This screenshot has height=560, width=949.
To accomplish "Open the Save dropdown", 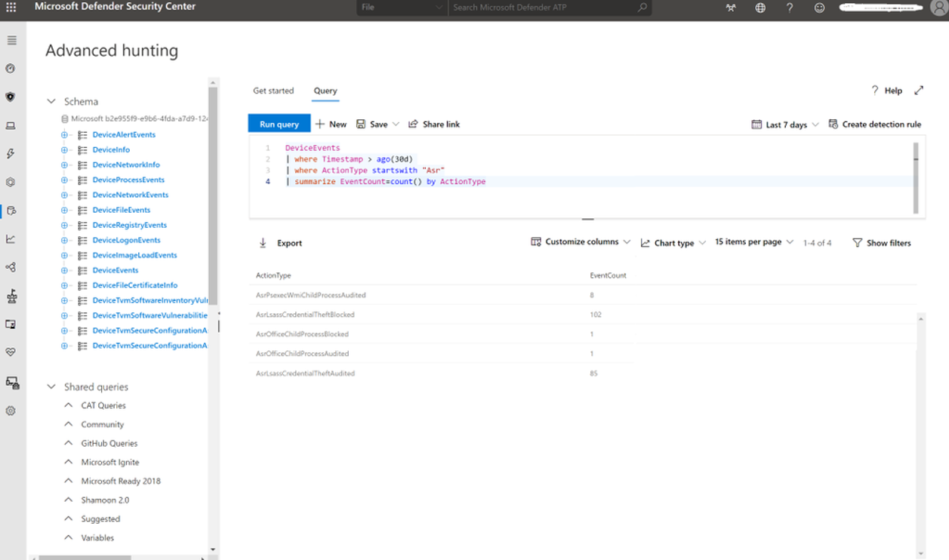I will [x=377, y=125].
